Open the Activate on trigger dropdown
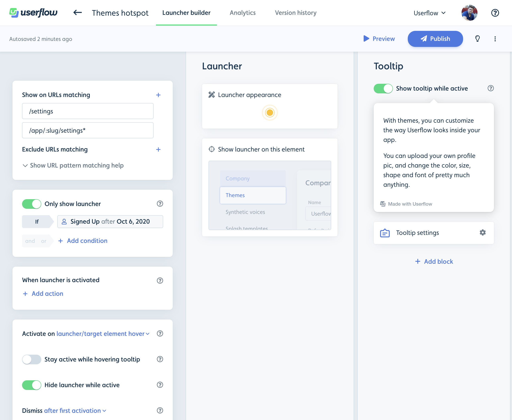512x420 pixels. pyautogui.click(x=103, y=334)
